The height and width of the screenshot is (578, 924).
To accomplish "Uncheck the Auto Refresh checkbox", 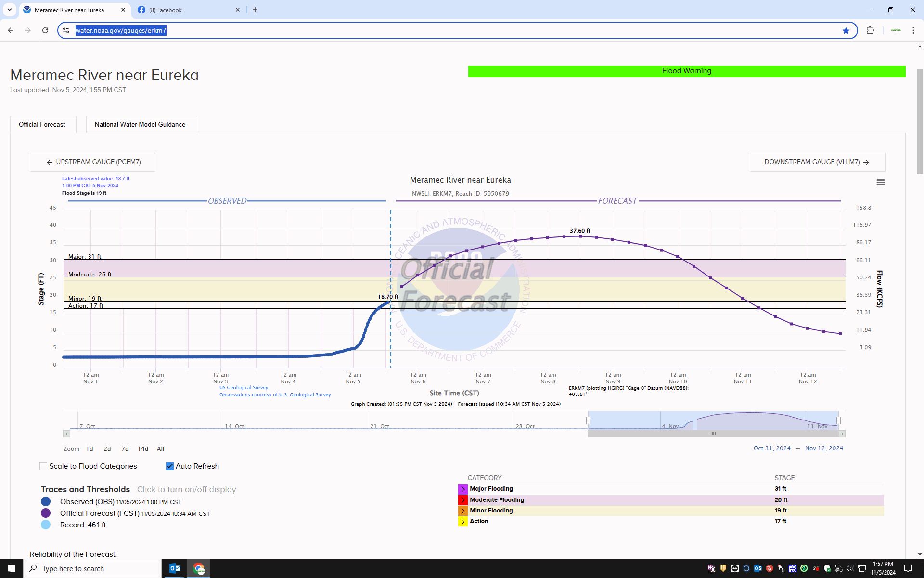I will (x=169, y=466).
